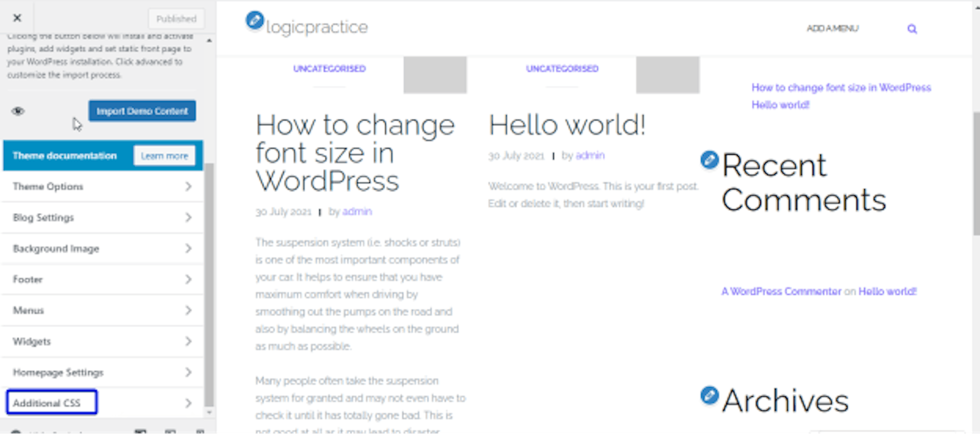Open the Additional CSS section
The height and width of the screenshot is (435, 980).
[102, 403]
